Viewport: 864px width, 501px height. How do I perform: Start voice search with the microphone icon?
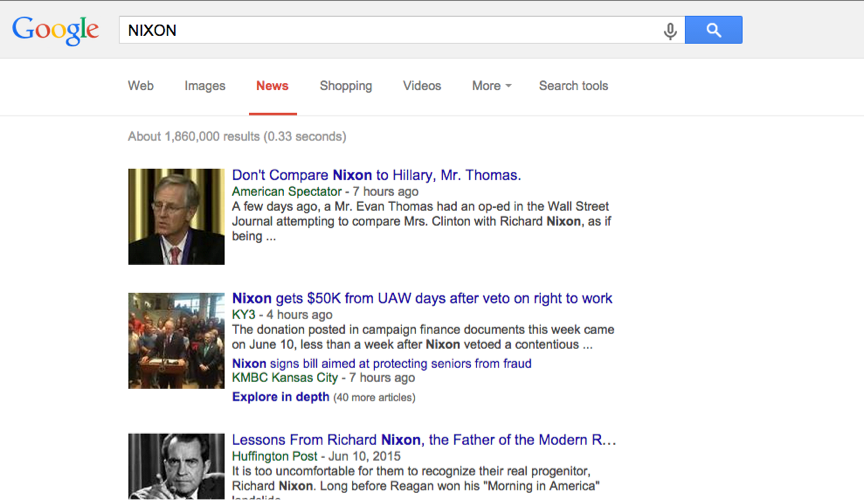point(670,31)
